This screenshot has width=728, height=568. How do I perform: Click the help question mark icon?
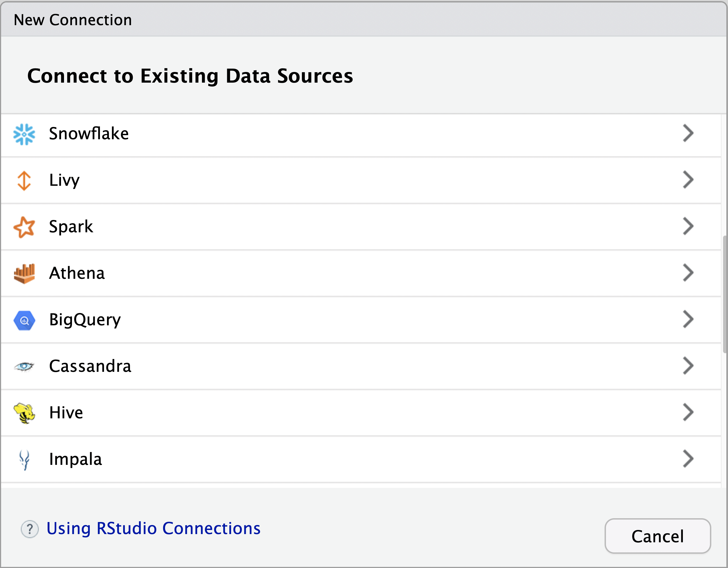(x=30, y=529)
